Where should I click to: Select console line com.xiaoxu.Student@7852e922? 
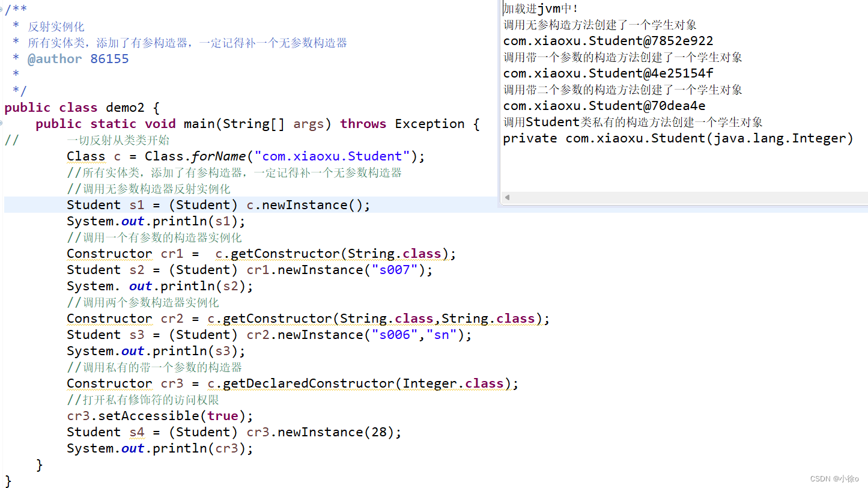coord(608,40)
